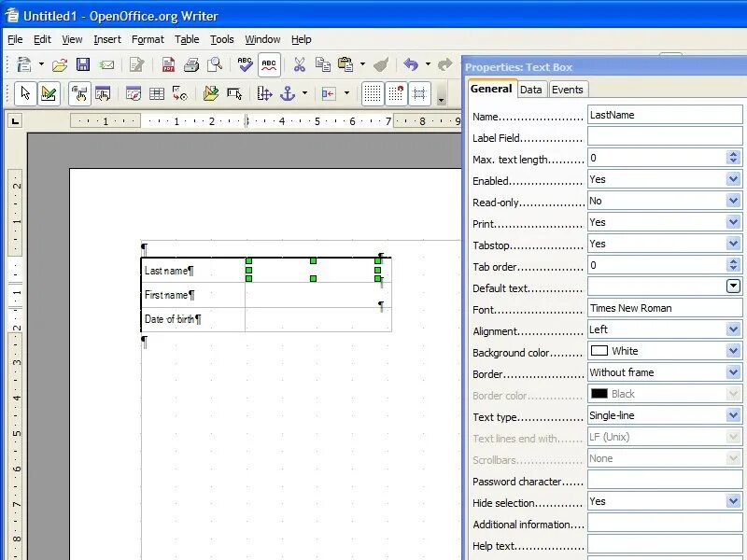Click the white Background color swatch
This screenshot has height=560, width=747.
pos(599,351)
